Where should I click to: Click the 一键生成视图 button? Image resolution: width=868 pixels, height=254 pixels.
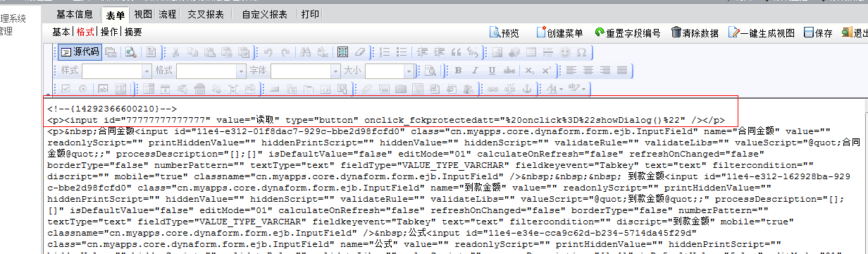762,32
